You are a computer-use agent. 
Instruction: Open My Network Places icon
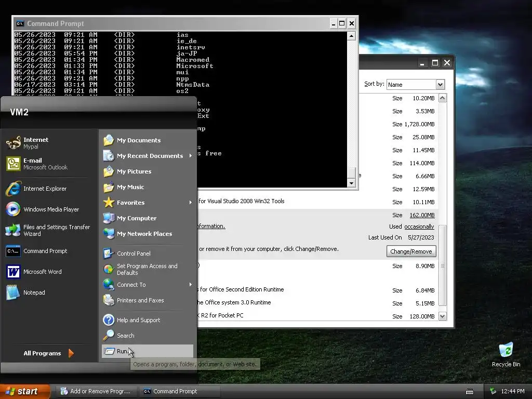pos(109,234)
